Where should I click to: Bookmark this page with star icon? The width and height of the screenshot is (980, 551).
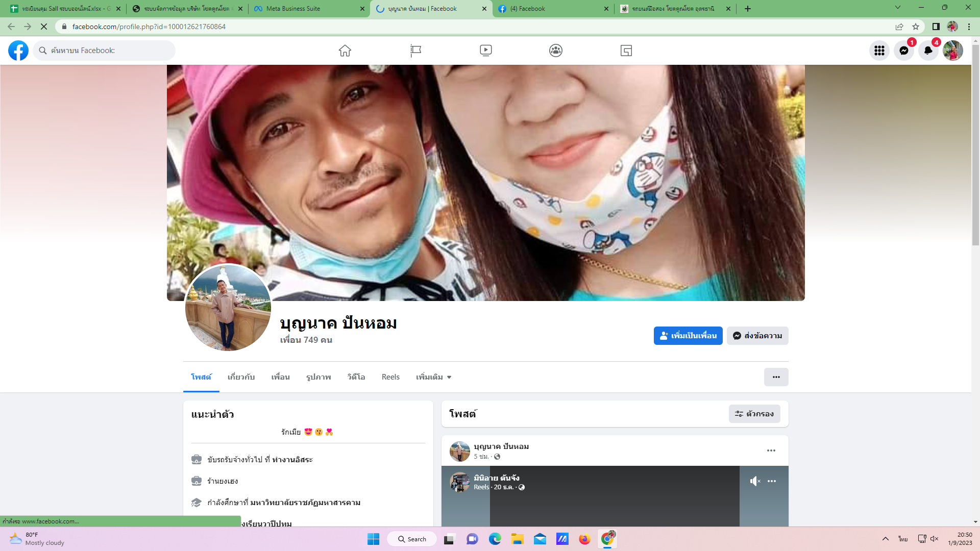[x=916, y=27]
